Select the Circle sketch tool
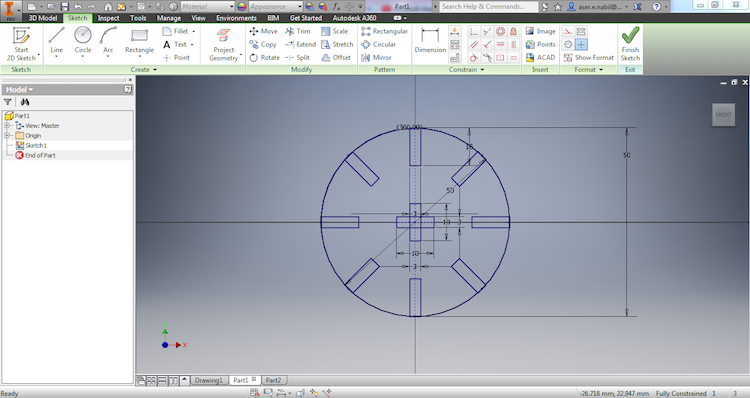The image size is (750, 398). point(83,41)
